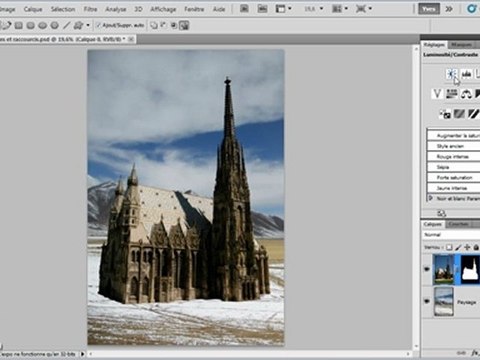Select the Line shape tool option

pyautogui.click(x=67, y=25)
